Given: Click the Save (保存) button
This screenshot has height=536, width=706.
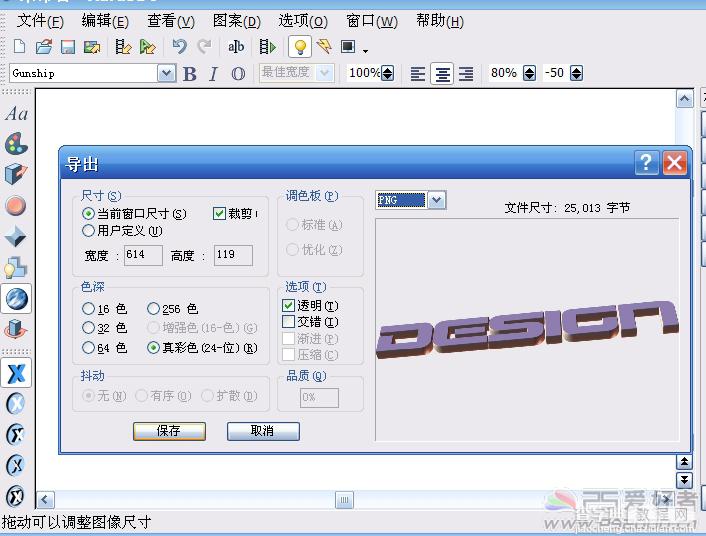Looking at the screenshot, I should coord(169,431).
